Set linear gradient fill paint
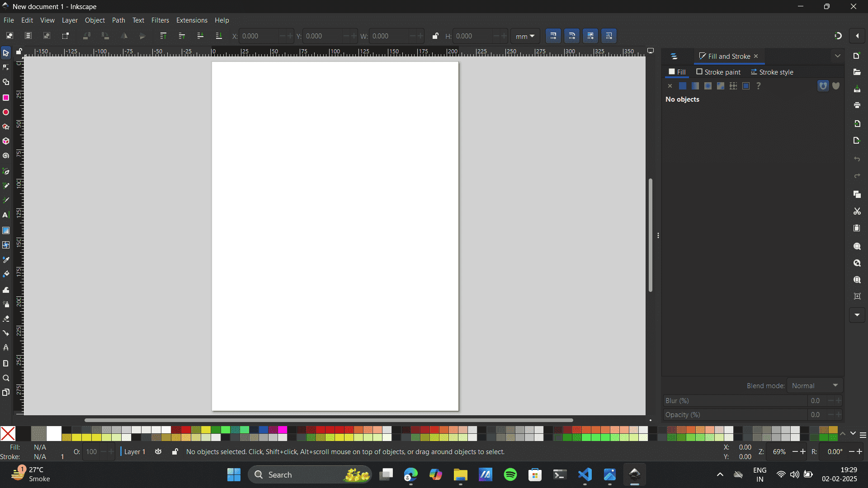 695,86
